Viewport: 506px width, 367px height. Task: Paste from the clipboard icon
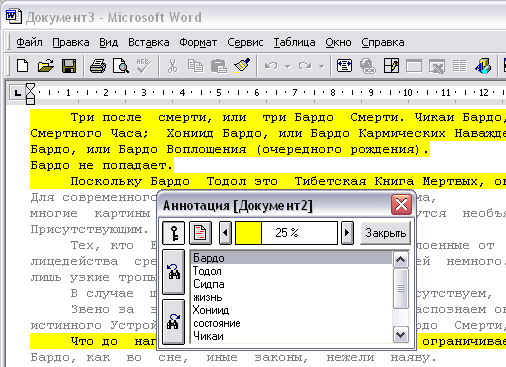coord(219,66)
